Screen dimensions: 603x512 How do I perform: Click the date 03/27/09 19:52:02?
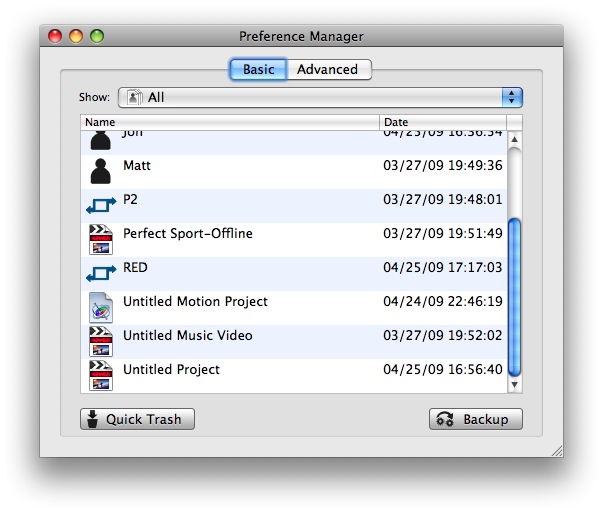click(443, 335)
